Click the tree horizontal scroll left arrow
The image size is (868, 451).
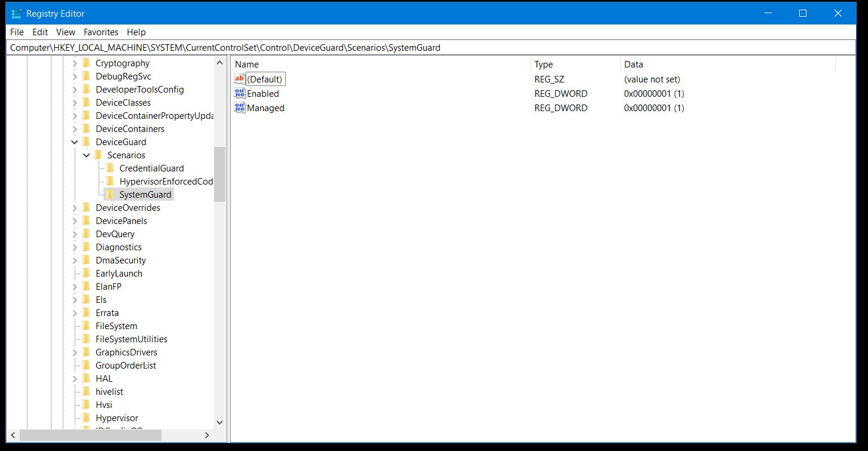pyautogui.click(x=13, y=435)
